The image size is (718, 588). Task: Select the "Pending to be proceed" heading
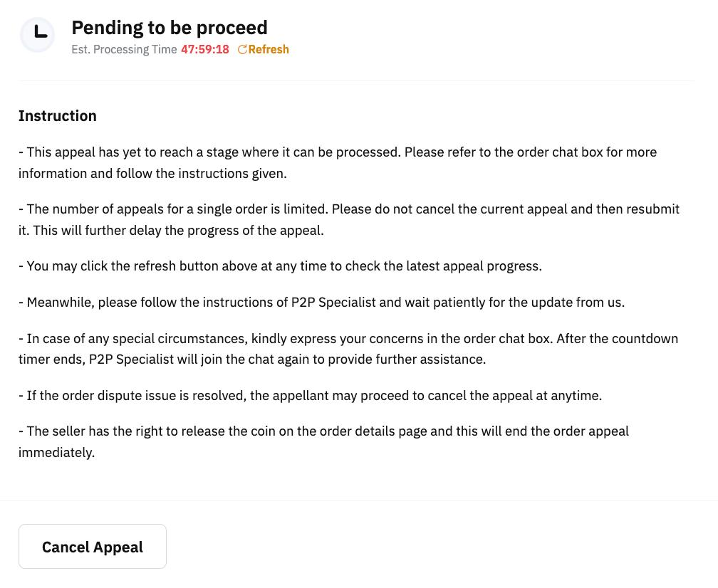click(x=170, y=27)
